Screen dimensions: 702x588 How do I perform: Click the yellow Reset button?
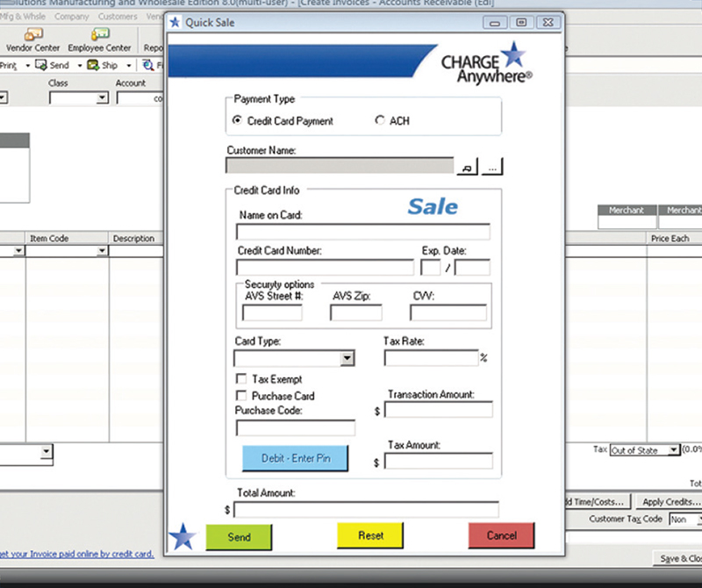370,535
